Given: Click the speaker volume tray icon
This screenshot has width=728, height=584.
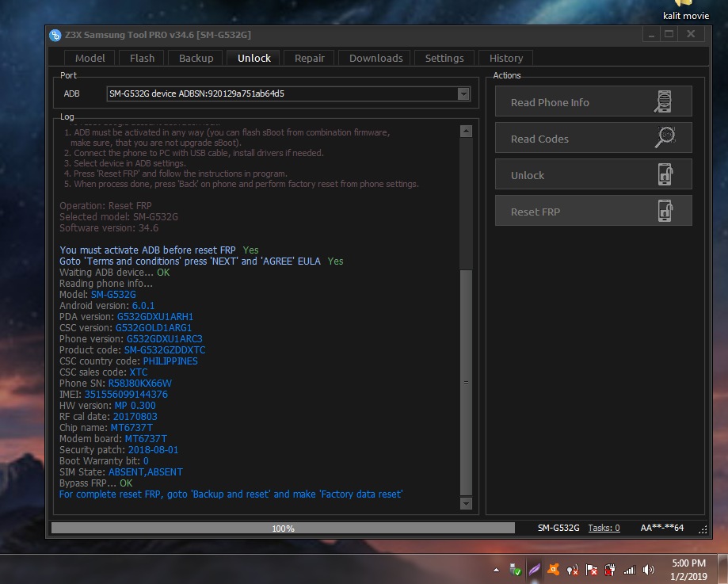Looking at the screenshot, I should coord(648,570).
